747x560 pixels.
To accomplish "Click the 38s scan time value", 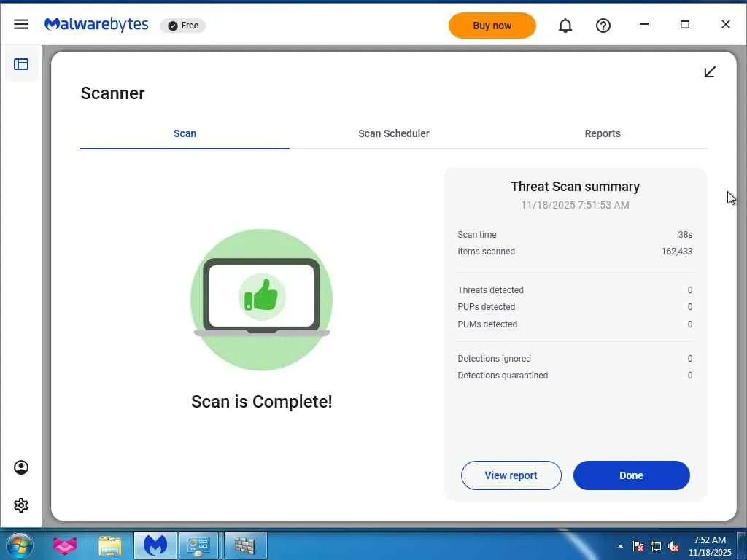I will [685, 235].
